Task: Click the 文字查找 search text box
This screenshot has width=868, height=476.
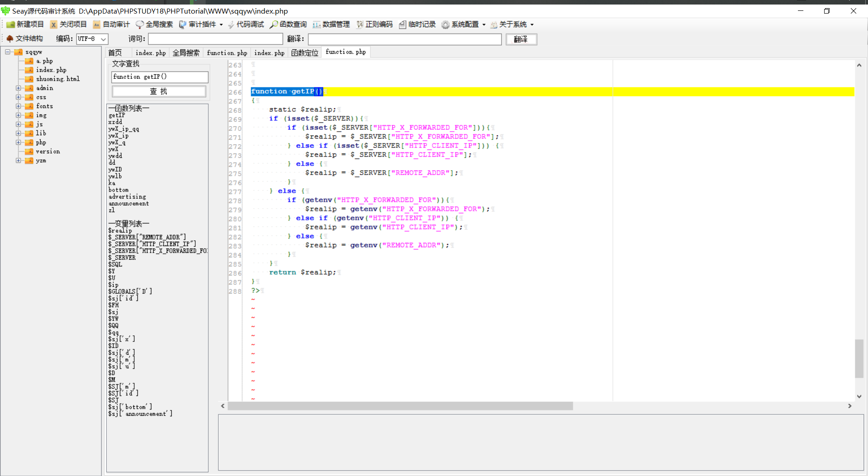Action: [160, 77]
